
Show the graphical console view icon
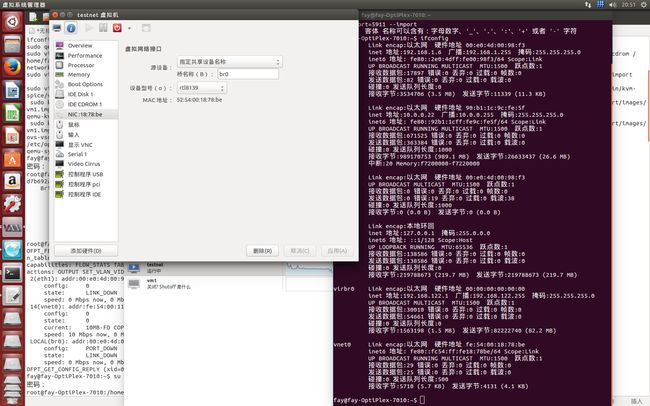point(57,28)
